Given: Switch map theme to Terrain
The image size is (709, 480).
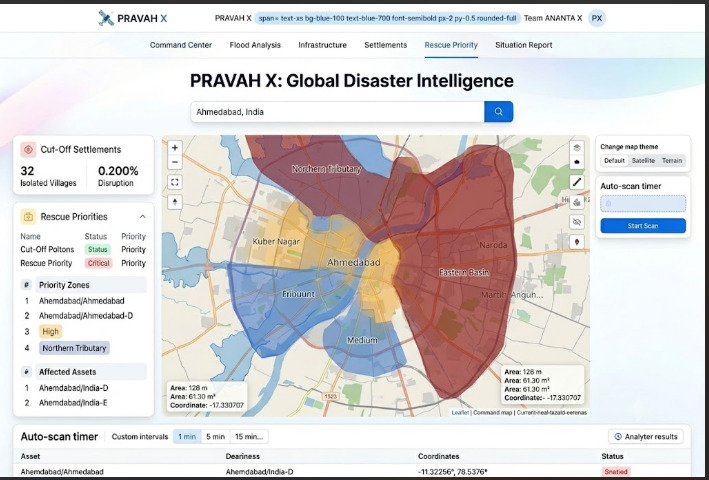Looking at the screenshot, I should (x=672, y=160).
